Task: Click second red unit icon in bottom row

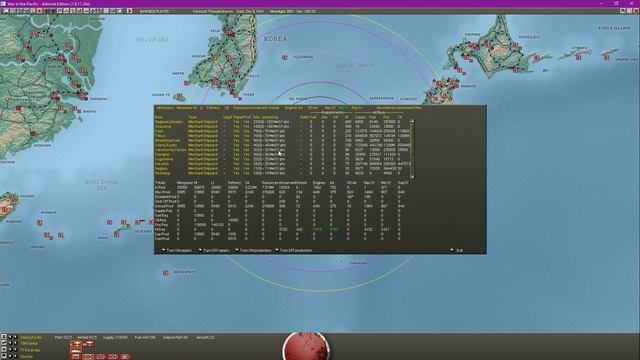Action: (x=88, y=357)
